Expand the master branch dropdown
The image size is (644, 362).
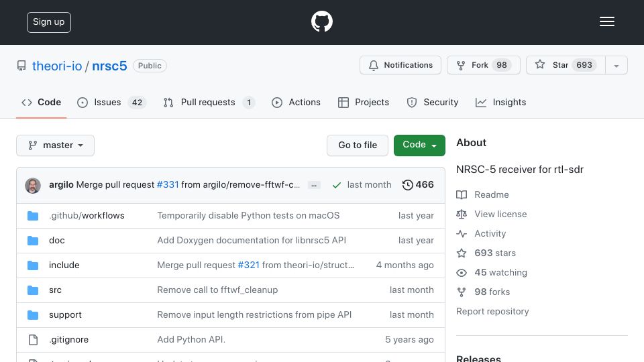click(x=56, y=145)
